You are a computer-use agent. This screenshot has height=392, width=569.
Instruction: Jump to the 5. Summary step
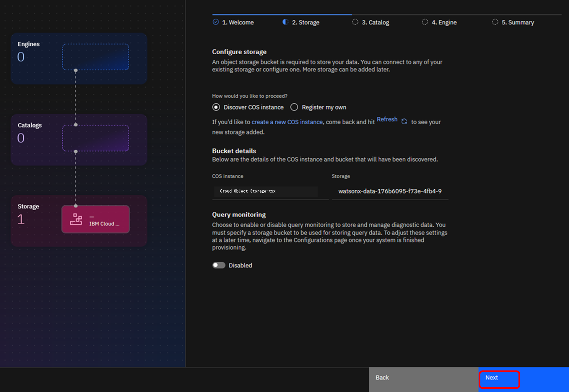pyautogui.click(x=518, y=22)
